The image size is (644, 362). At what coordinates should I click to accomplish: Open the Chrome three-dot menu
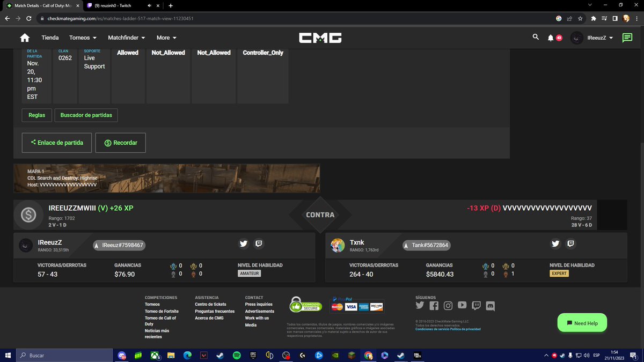(636, 18)
